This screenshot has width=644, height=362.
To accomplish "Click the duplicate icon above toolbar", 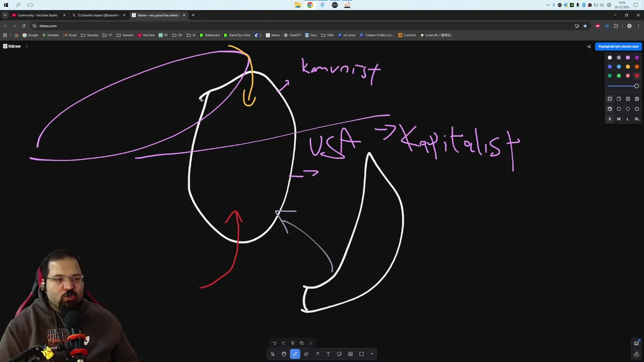I will 301,343.
